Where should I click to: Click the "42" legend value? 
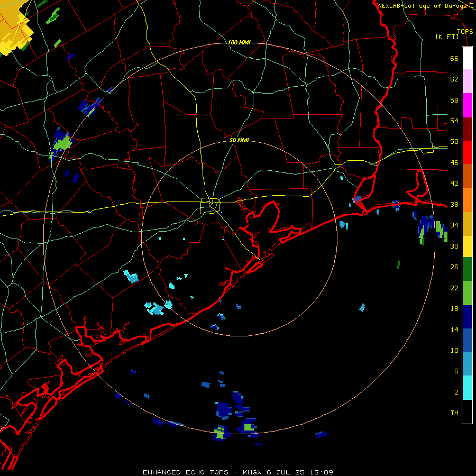[x=454, y=184]
